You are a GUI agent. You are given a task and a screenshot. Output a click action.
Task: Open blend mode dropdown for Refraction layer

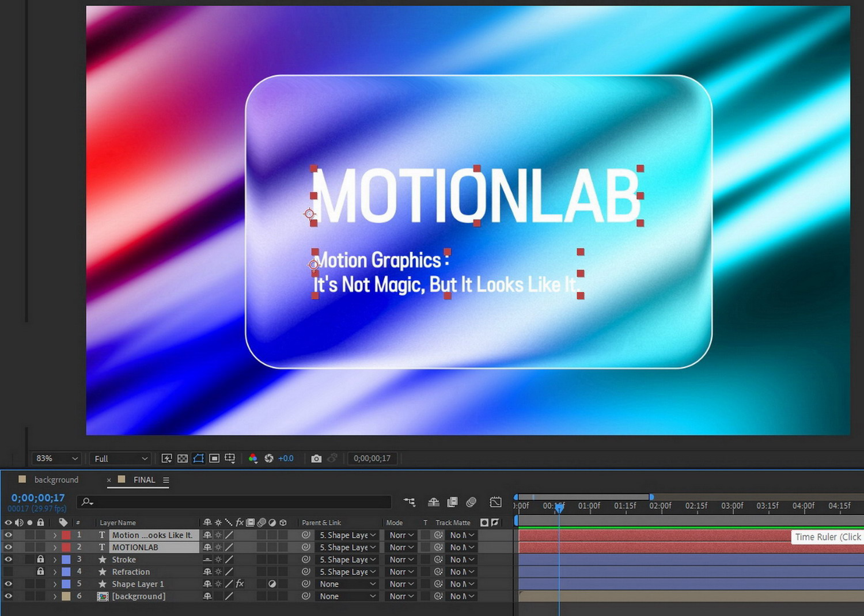401,572
